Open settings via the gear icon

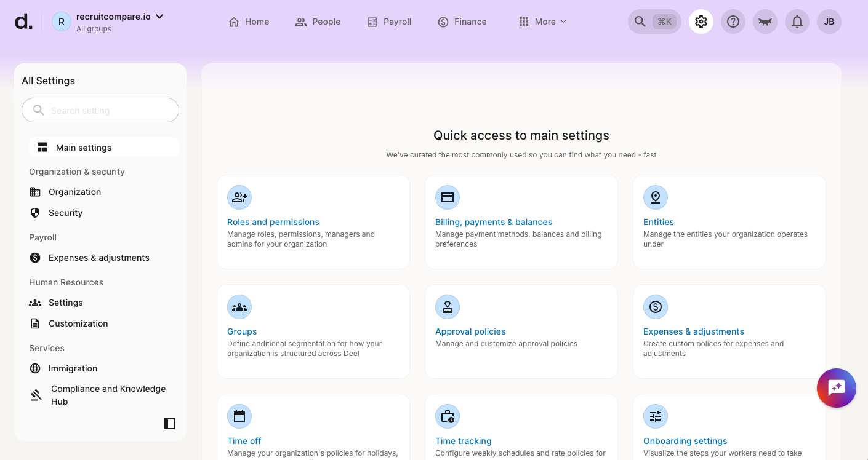701,22
